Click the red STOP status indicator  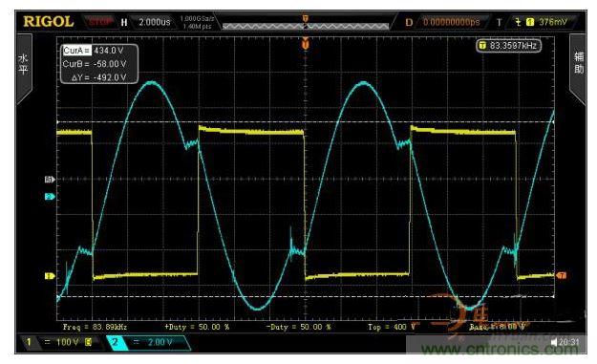pyautogui.click(x=99, y=21)
